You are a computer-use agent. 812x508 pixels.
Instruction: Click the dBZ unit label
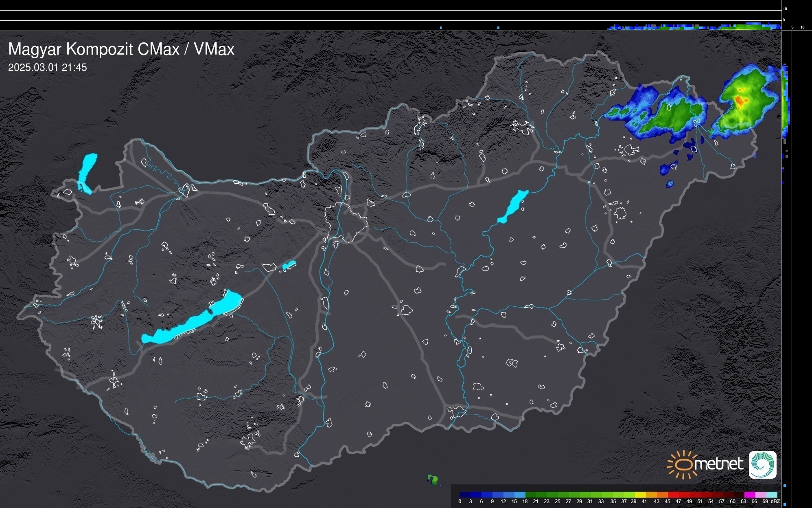click(775, 501)
